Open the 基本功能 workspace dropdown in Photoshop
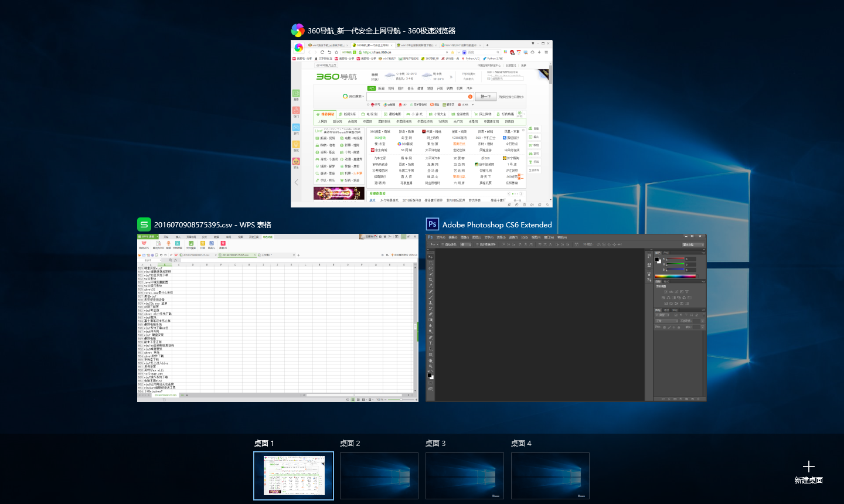 click(x=693, y=244)
